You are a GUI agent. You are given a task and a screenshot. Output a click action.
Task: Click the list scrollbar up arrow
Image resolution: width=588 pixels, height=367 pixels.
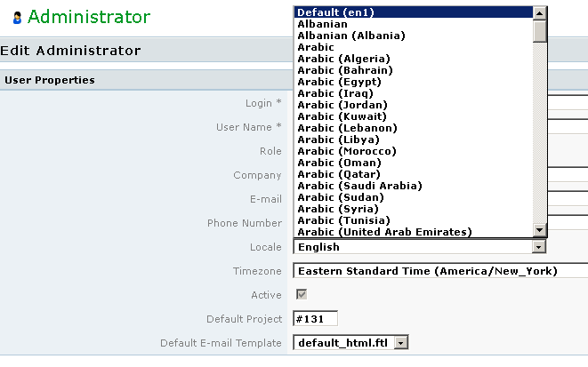[x=539, y=13]
